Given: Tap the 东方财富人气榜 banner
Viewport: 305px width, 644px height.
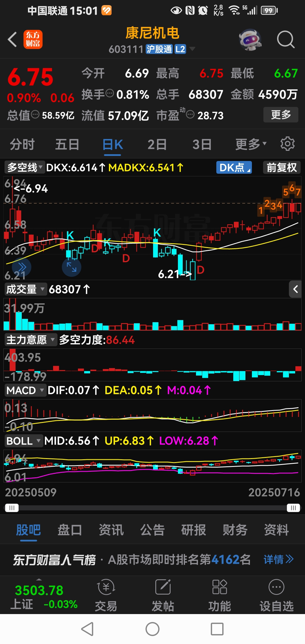Looking at the screenshot, I should [x=152, y=560].
